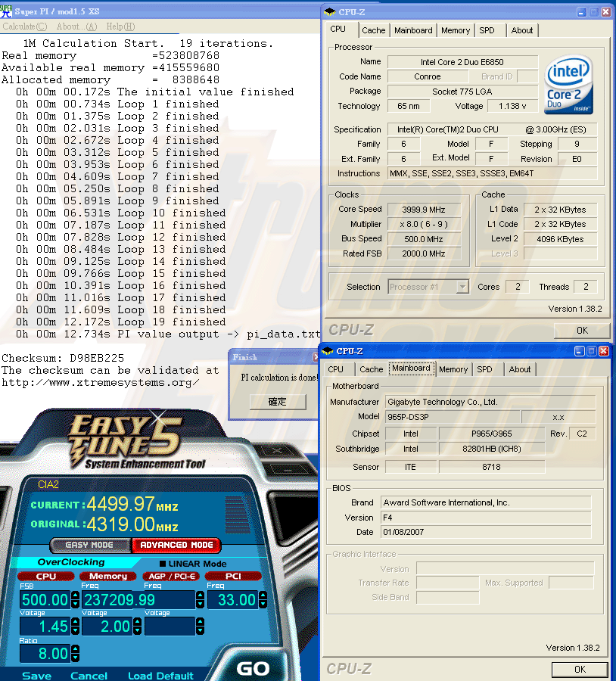Open Memory tab in CPU-Z Processor window
Image resolution: width=616 pixels, height=681 pixels.
pos(456,30)
